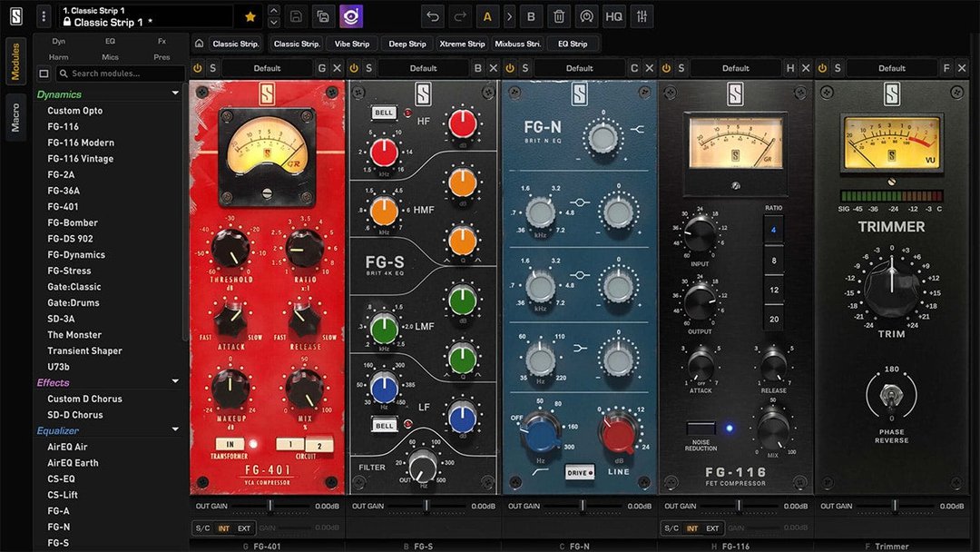
Task: Switch to the Vibe Strip tab
Action: (x=352, y=43)
